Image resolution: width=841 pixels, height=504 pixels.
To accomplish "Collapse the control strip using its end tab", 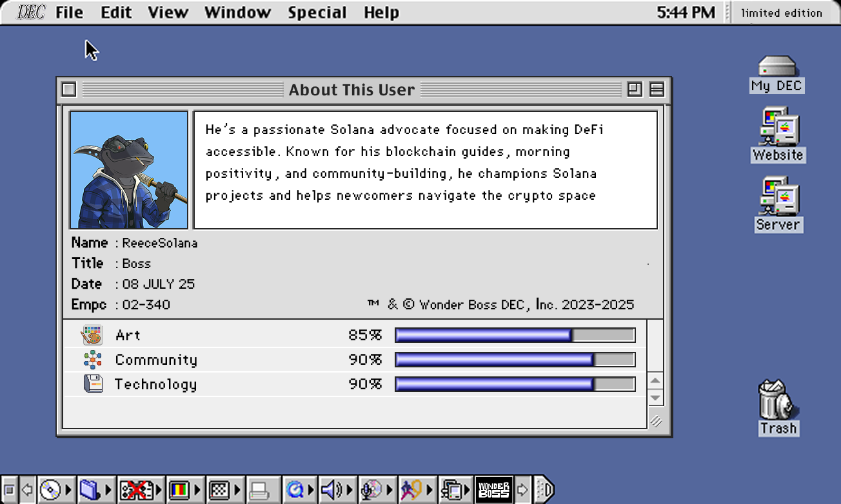I will pos(544,490).
